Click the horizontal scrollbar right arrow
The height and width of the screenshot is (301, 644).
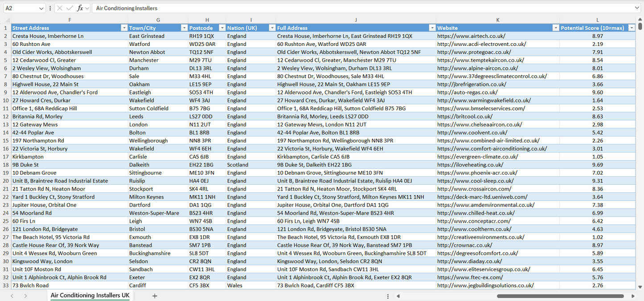coord(633,296)
